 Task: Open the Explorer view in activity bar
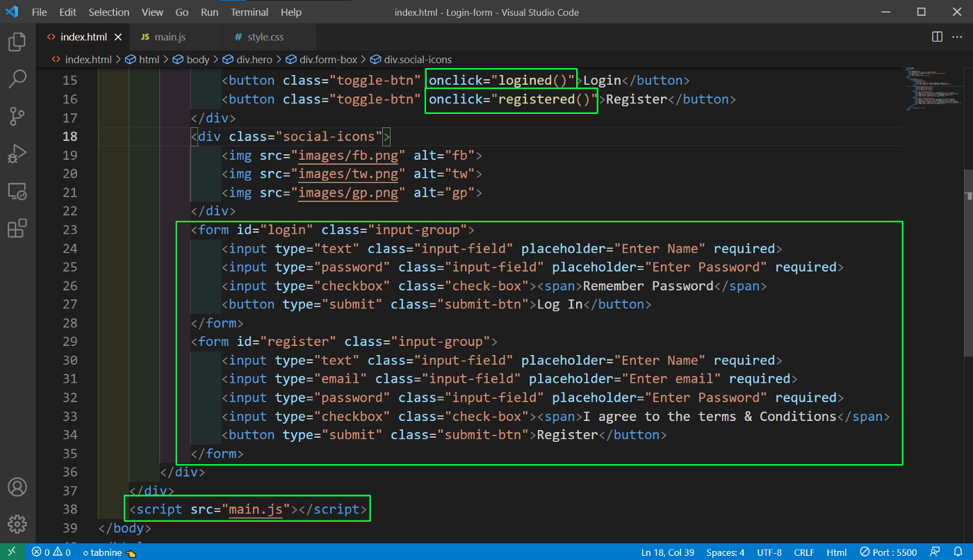coord(17,42)
